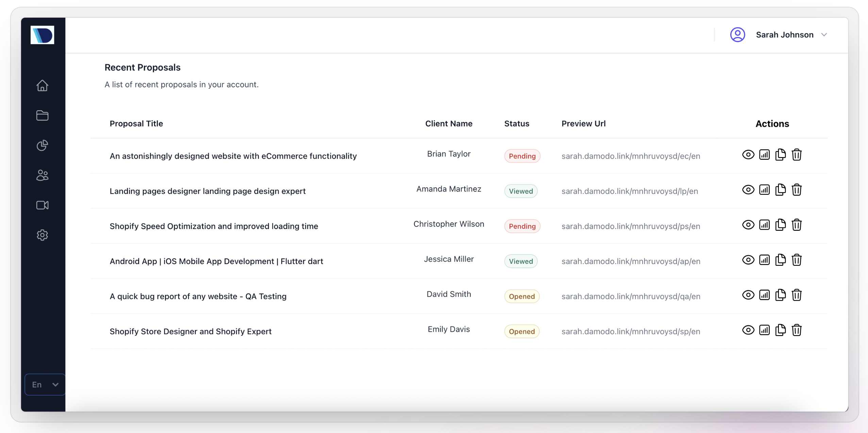Preview David Smith proposal with eye icon
Image resolution: width=868 pixels, height=433 pixels.
click(748, 295)
